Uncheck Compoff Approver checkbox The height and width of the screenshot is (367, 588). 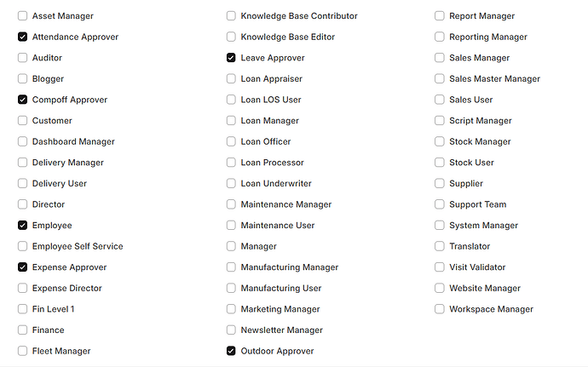22,100
